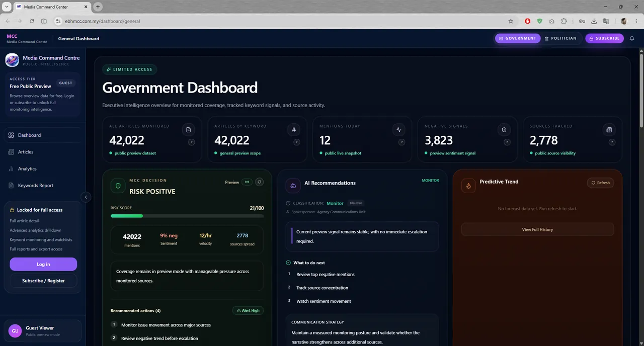The height and width of the screenshot is (346, 644).
Task: Open the Chrome three-dot menu
Action: click(x=635, y=21)
